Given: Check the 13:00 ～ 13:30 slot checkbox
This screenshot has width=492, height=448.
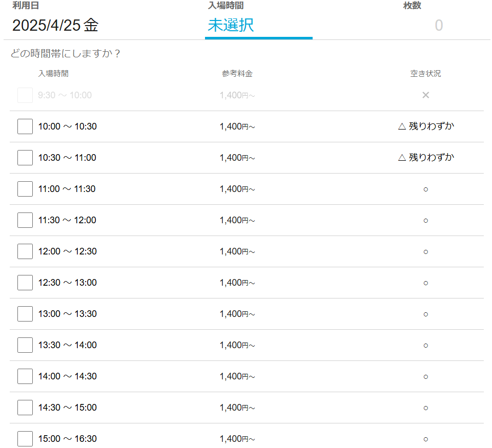Looking at the screenshot, I should pos(25,314).
